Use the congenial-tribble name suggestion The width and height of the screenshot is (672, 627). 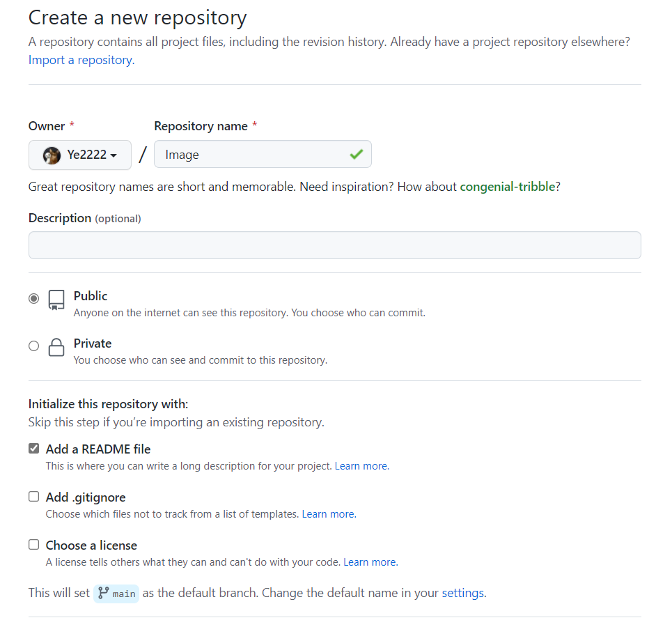tap(507, 187)
